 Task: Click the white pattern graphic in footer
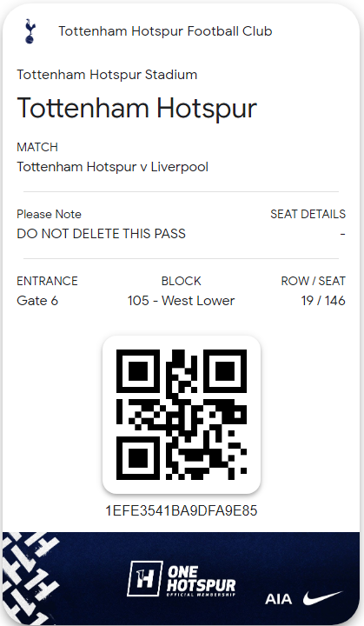coord(31,578)
